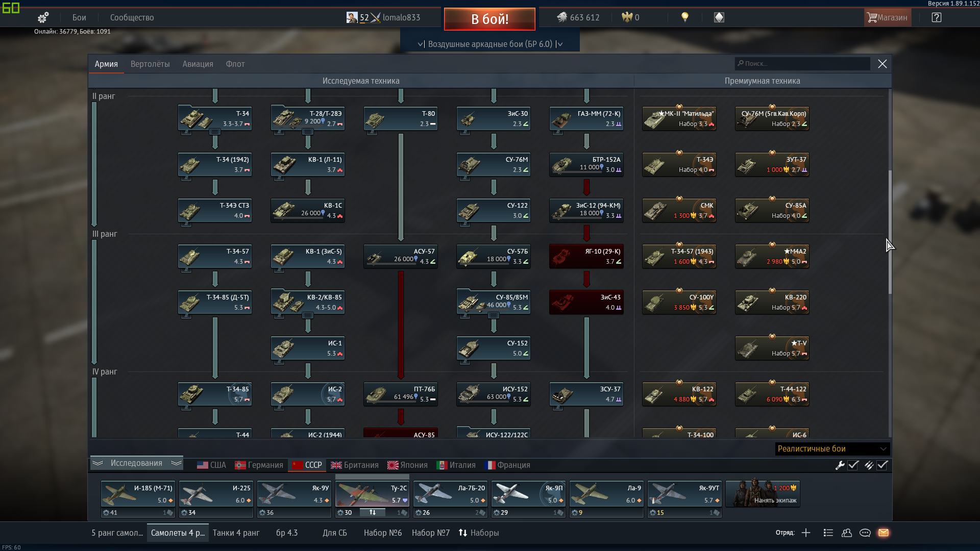Click the research tree vertical scrollbar

pyautogui.click(x=890, y=232)
